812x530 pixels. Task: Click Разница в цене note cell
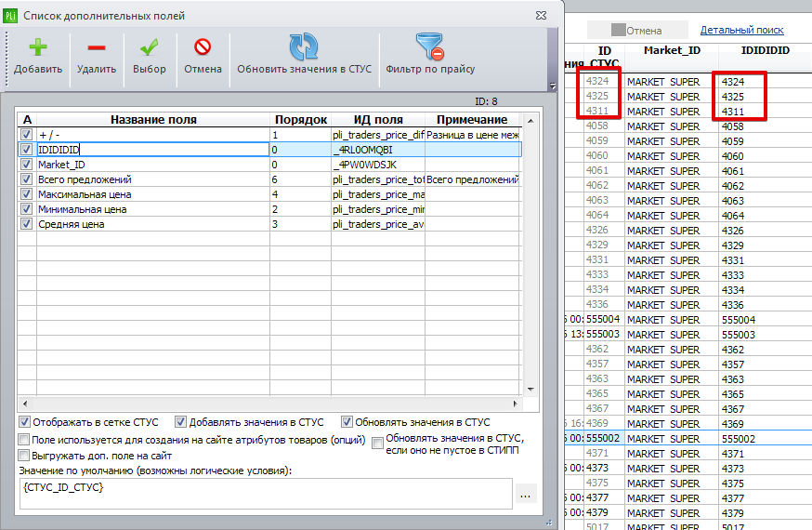472,135
